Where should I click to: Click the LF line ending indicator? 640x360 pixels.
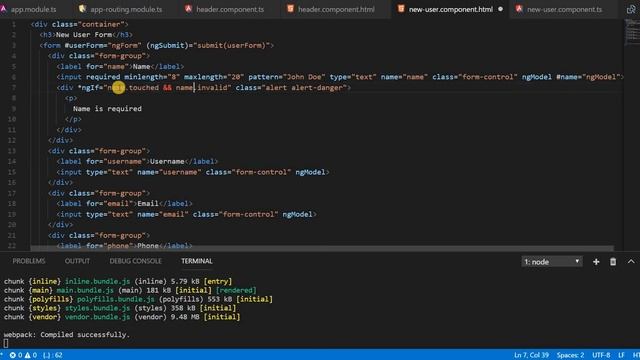point(621,355)
